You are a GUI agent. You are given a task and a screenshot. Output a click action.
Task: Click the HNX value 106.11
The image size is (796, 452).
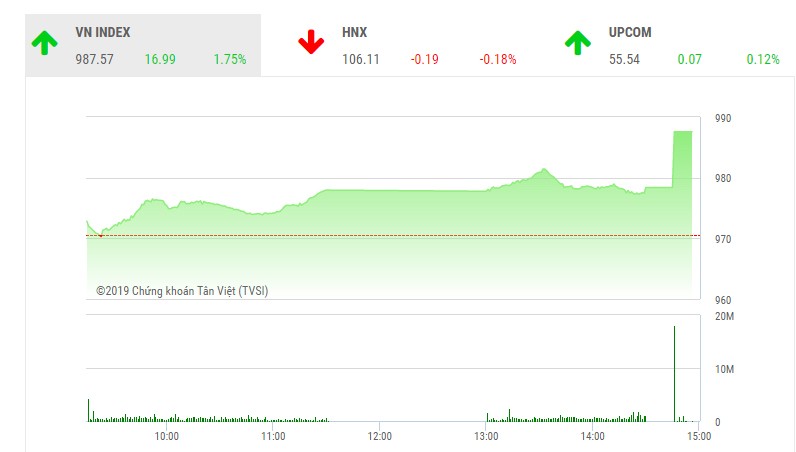pos(360,59)
